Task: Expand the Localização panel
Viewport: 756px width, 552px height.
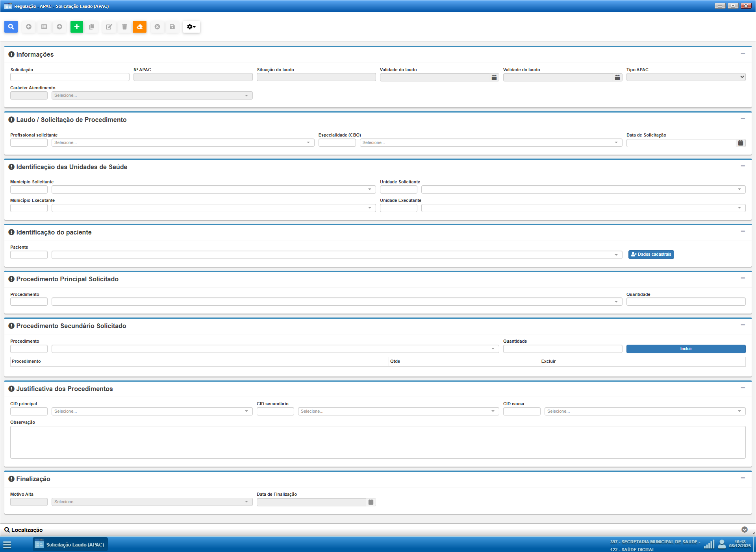Action: [744, 530]
